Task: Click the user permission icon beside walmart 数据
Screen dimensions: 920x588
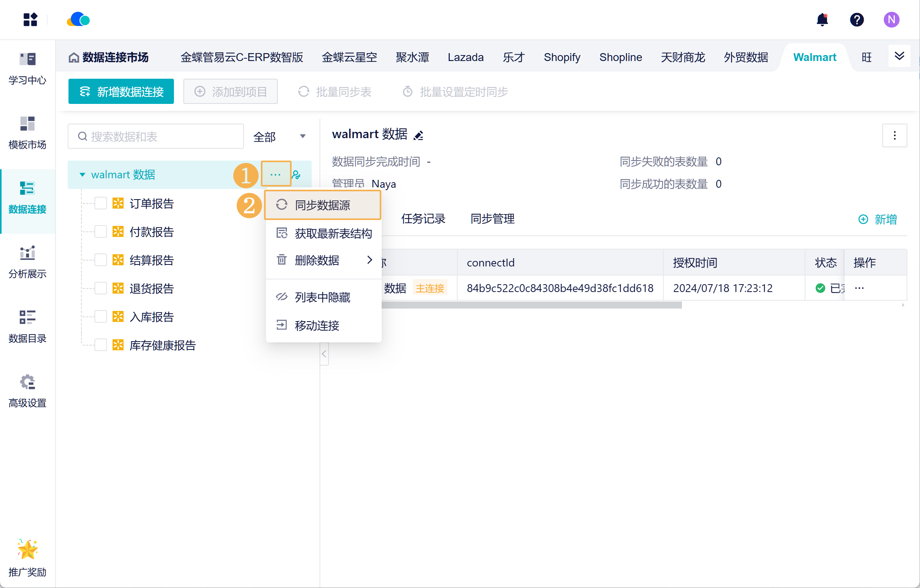Action: (x=296, y=174)
